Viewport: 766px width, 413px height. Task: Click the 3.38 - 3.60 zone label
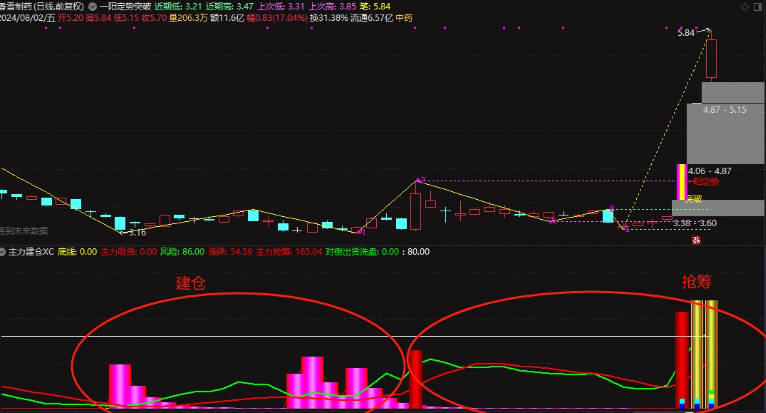point(695,223)
